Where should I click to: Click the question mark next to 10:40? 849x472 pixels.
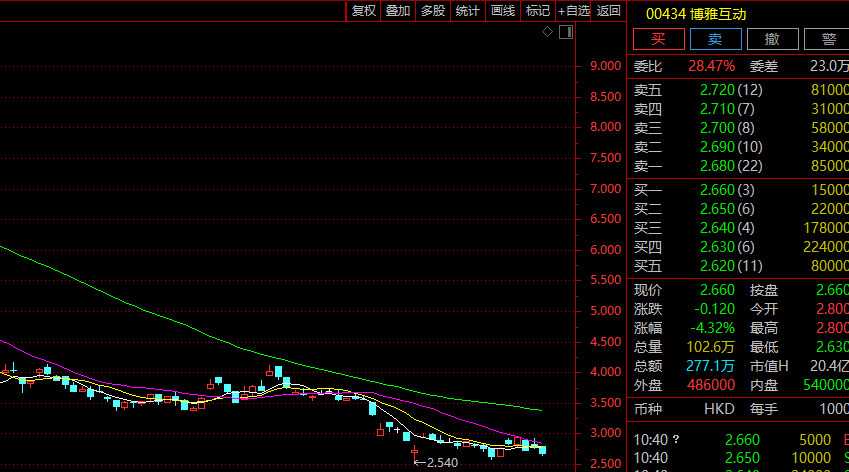[x=676, y=439]
